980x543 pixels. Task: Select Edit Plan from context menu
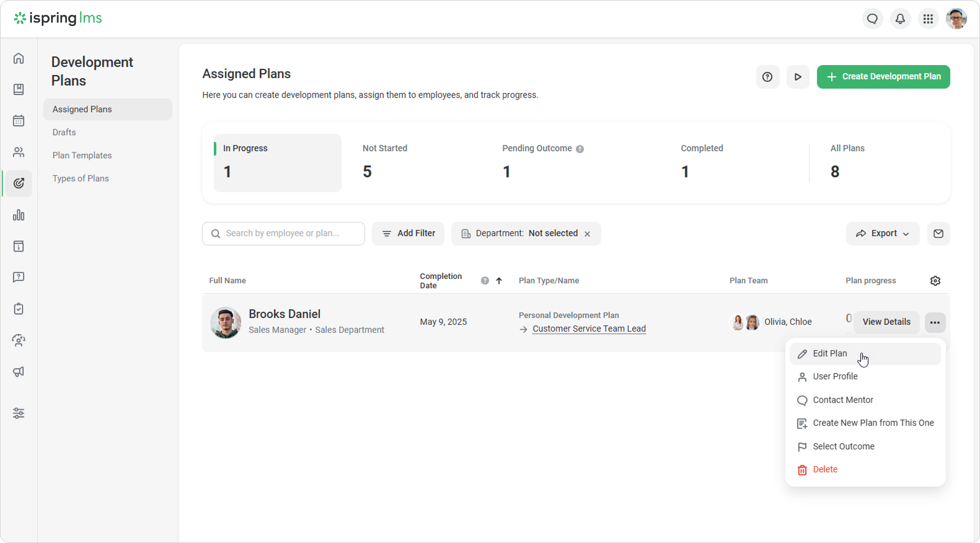[830, 354]
